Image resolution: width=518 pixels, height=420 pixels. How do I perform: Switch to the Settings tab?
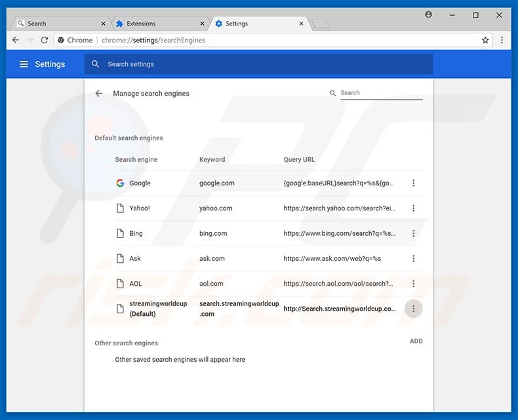(260, 24)
